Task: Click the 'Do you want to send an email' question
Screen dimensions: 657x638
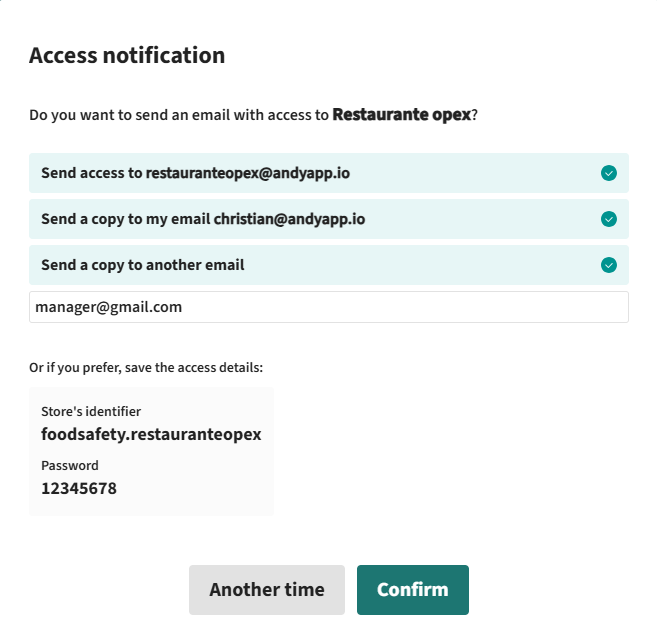Action: [253, 115]
